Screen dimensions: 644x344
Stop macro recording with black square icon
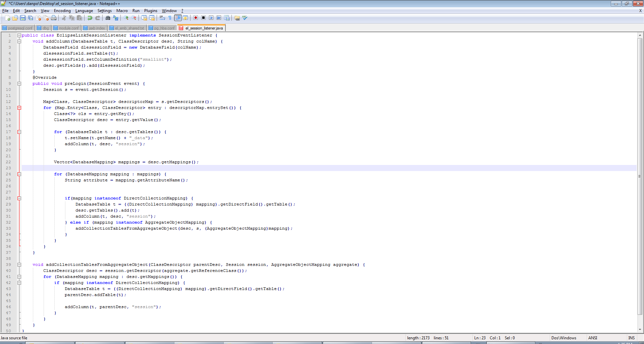click(x=204, y=18)
